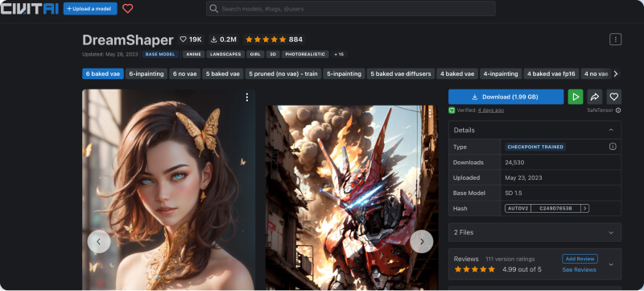Select the 4-inpainting version tab
This screenshot has height=291, width=644.
[x=501, y=74]
